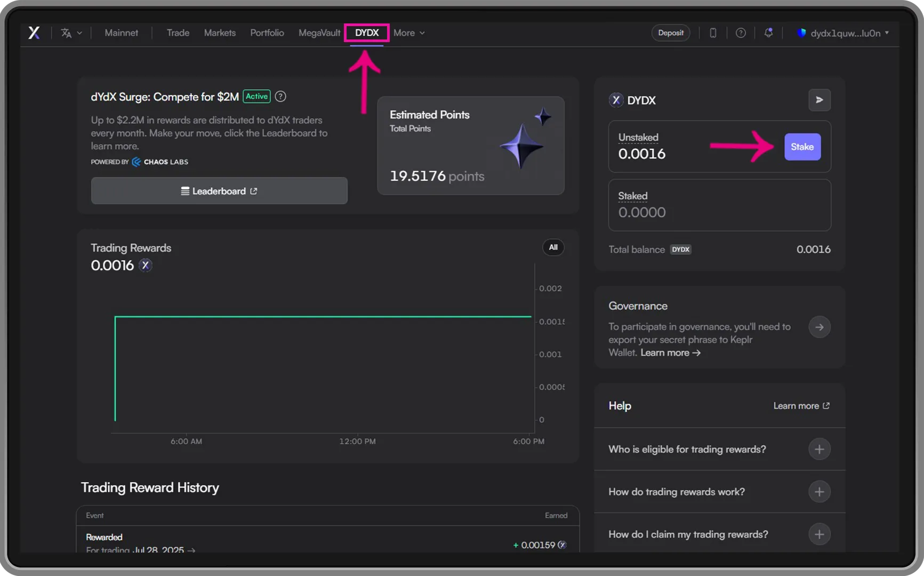This screenshot has height=576, width=924.
Task: Click the DYDX tag beside Total balance
Action: point(680,249)
